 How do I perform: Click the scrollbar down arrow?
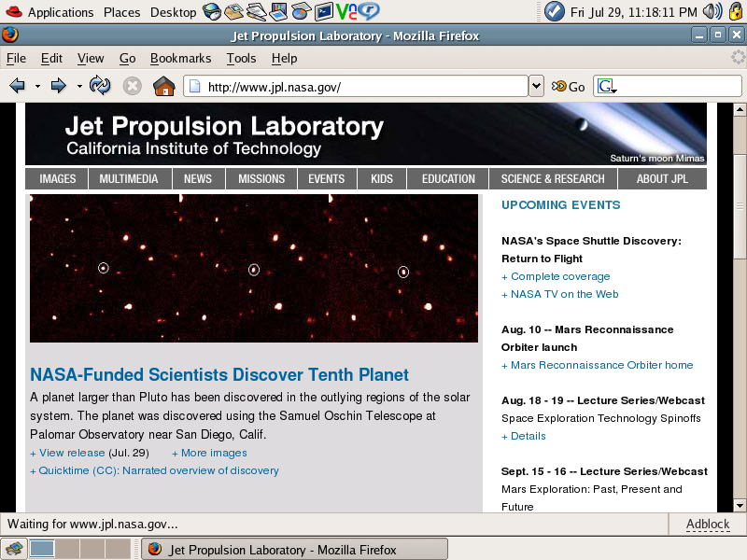coord(740,505)
